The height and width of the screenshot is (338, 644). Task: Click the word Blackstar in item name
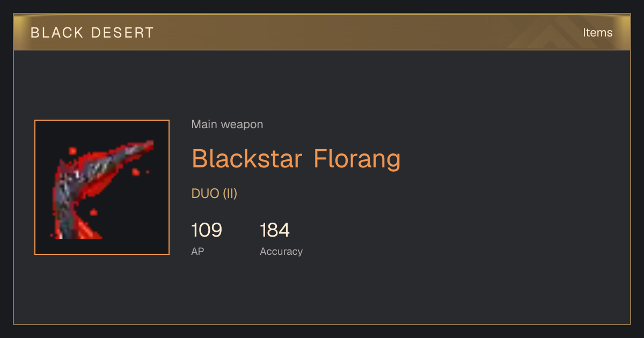247,159
